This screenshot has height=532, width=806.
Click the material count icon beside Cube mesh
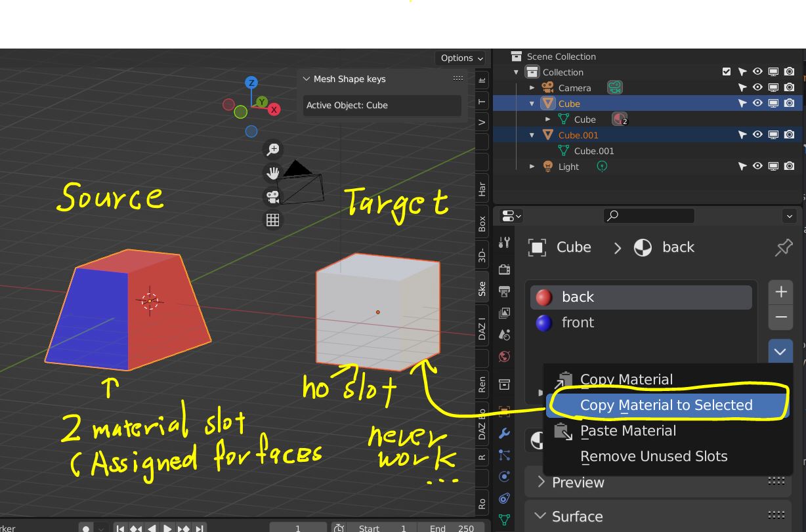coord(620,119)
